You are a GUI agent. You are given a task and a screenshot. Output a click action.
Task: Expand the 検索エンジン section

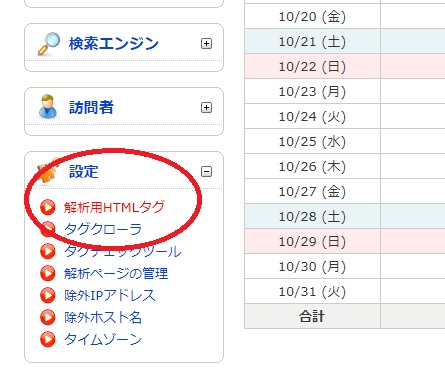206,43
